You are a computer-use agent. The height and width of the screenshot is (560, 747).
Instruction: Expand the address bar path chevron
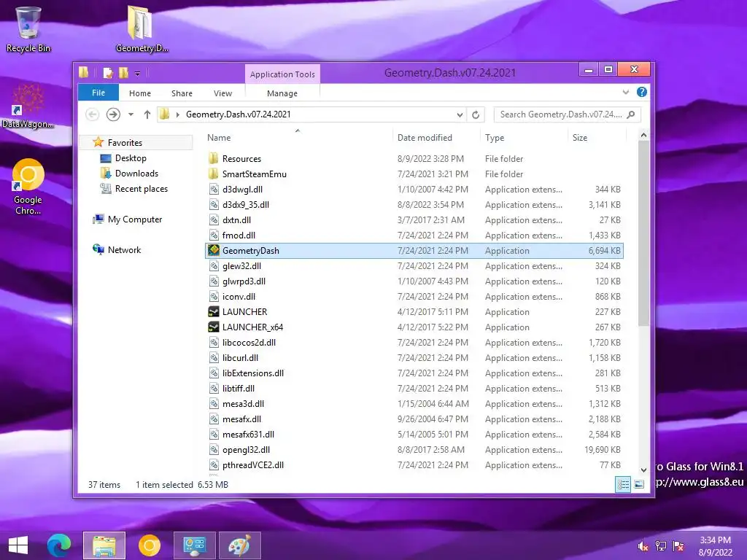178,114
